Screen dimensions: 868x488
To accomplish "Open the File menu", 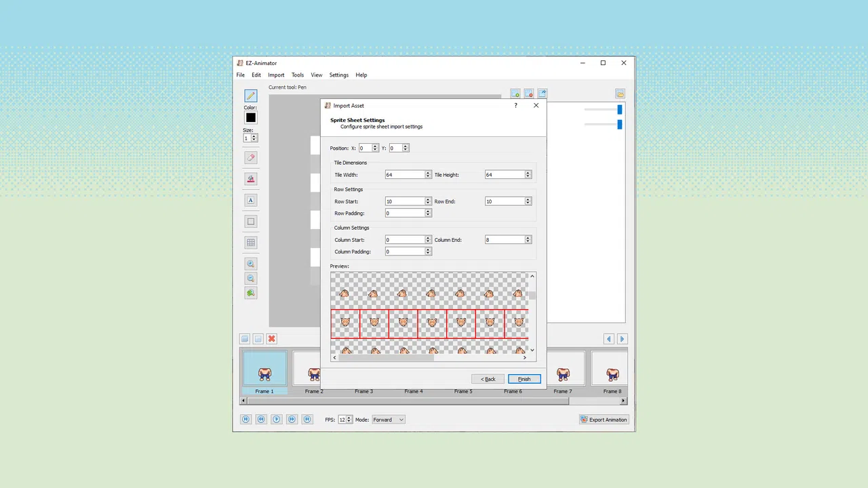I will [241, 75].
